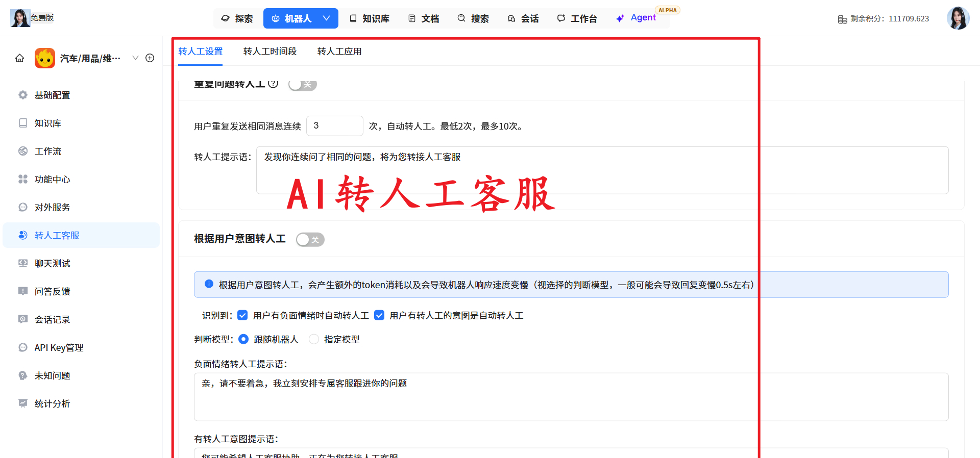The image size is (980, 458).
Task: Open the 知识库 sidebar book icon
Action: (x=23, y=123)
